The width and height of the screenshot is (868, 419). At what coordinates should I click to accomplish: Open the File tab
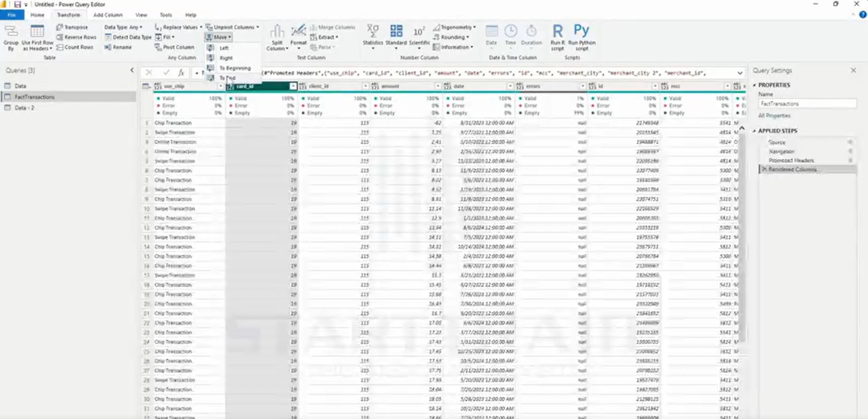(x=12, y=15)
